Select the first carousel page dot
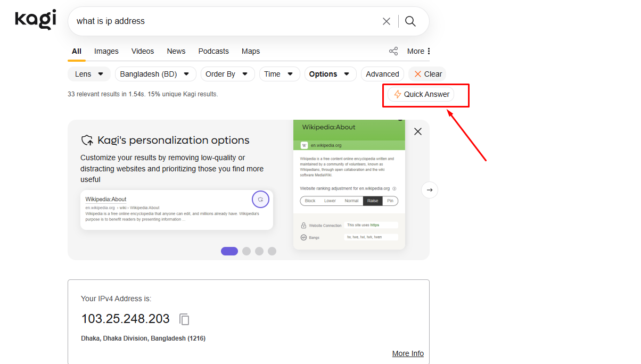 tap(229, 251)
